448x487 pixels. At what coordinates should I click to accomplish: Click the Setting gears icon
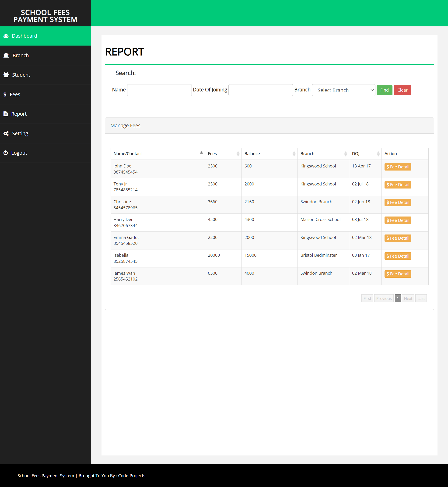6,133
